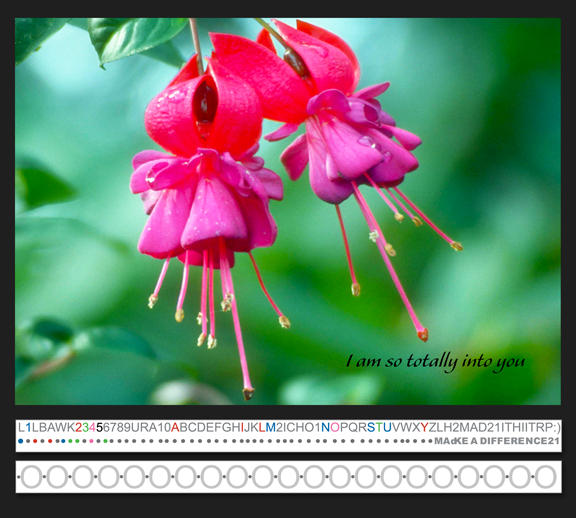Click the blue number 1 in the strip
This screenshot has width=576, height=518.
pyautogui.click(x=28, y=427)
